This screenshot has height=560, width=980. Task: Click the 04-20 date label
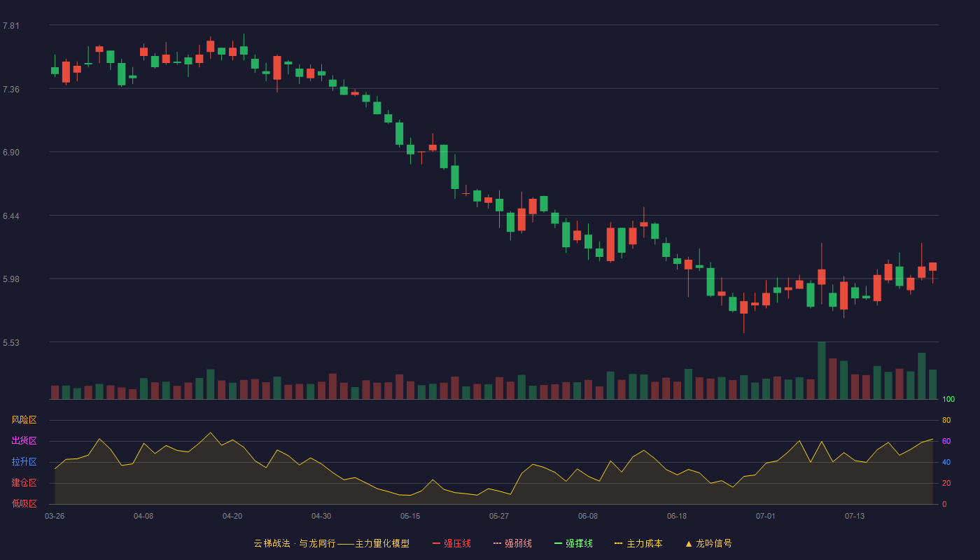pyautogui.click(x=232, y=516)
